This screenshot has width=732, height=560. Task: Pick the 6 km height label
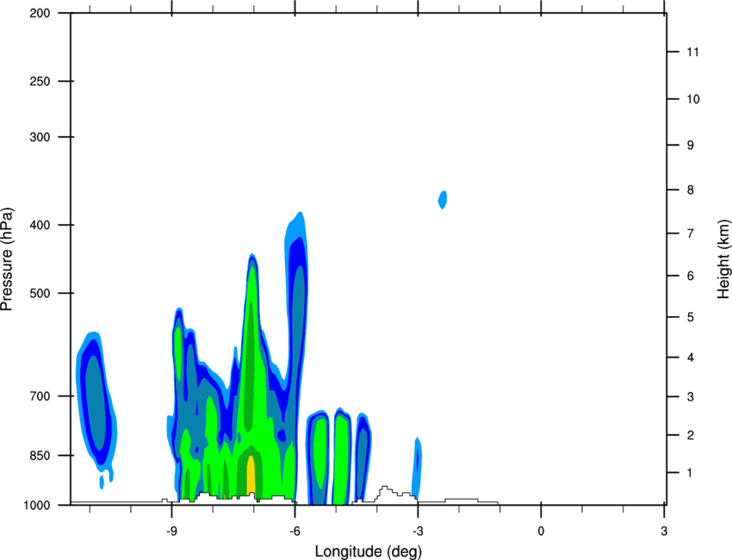coord(691,276)
